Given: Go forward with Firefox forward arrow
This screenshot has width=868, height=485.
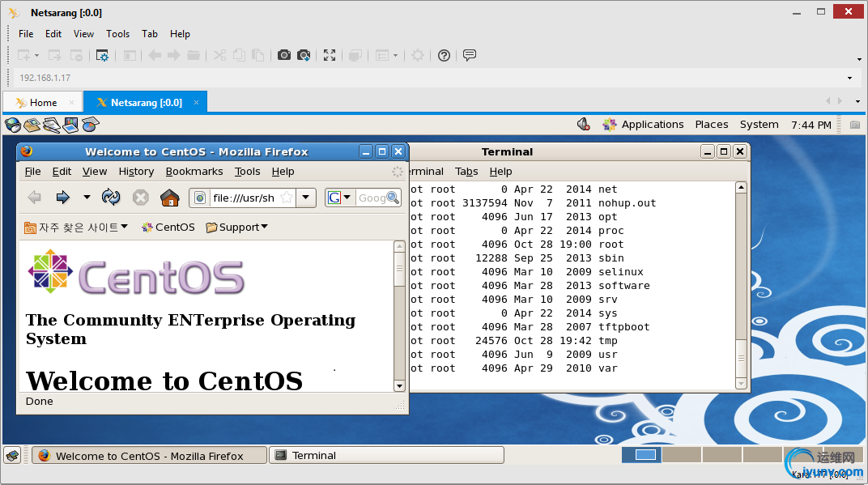Looking at the screenshot, I should click(x=62, y=198).
